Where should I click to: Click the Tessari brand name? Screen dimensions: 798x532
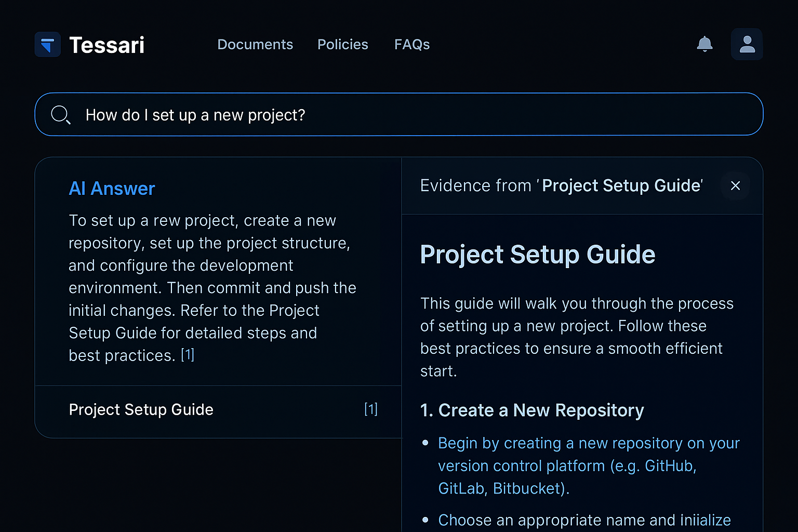coord(107,45)
